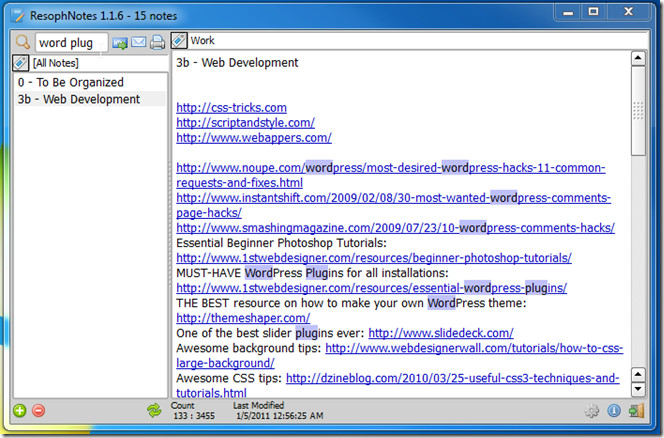Open the css-tricks.com link

click(231, 108)
